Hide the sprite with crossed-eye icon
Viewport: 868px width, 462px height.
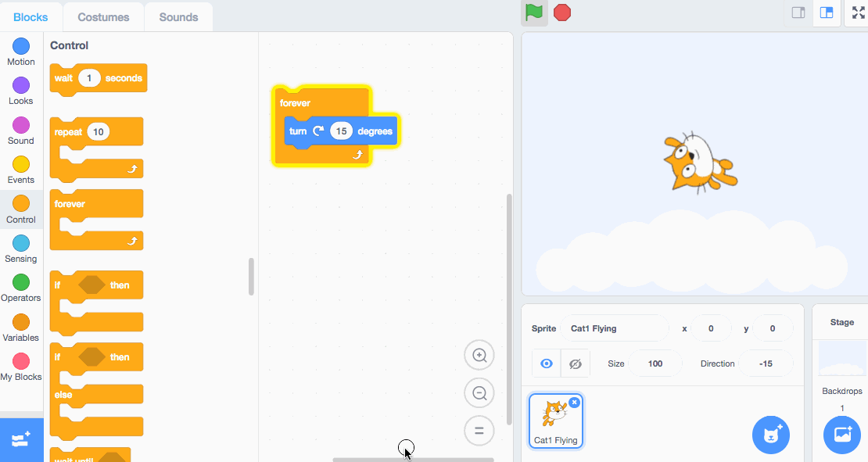[x=576, y=364]
